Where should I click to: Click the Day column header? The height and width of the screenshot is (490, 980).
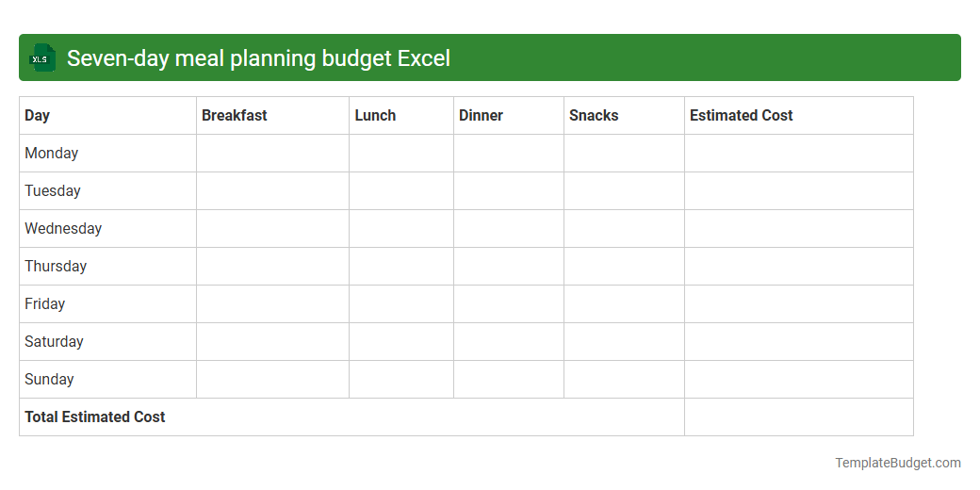point(107,116)
